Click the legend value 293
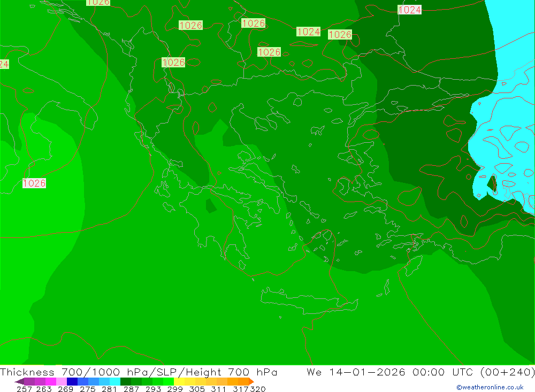The height and width of the screenshot is (392, 535). 153,389
